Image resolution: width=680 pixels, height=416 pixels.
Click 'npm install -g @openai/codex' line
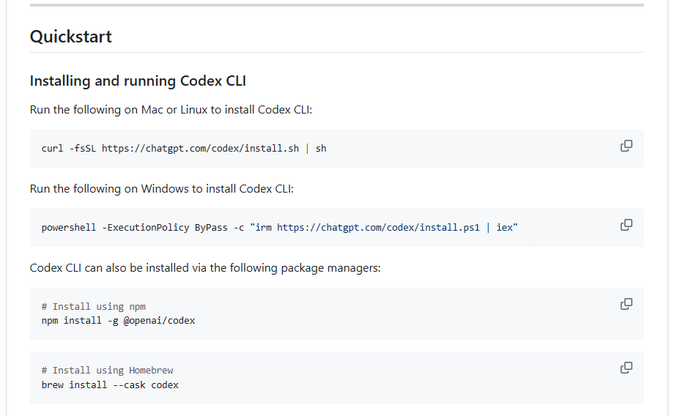point(118,321)
